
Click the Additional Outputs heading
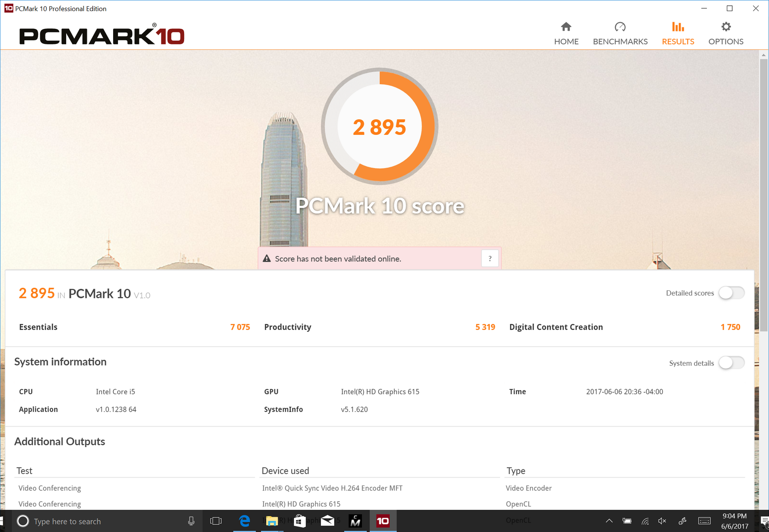click(x=60, y=442)
